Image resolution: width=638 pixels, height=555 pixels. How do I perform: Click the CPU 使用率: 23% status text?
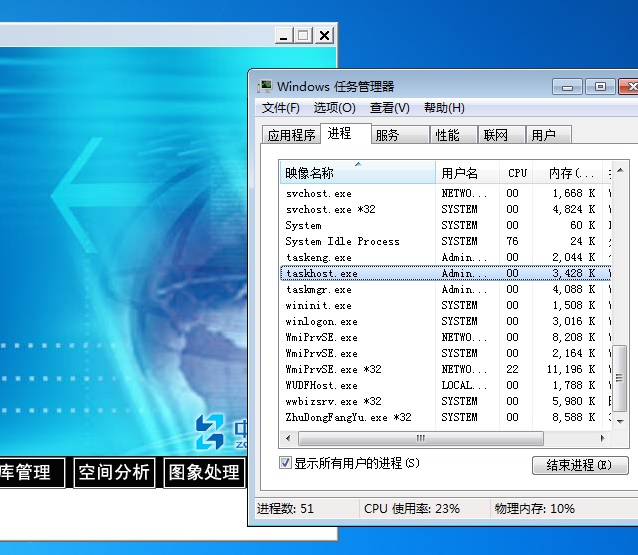pos(412,508)
